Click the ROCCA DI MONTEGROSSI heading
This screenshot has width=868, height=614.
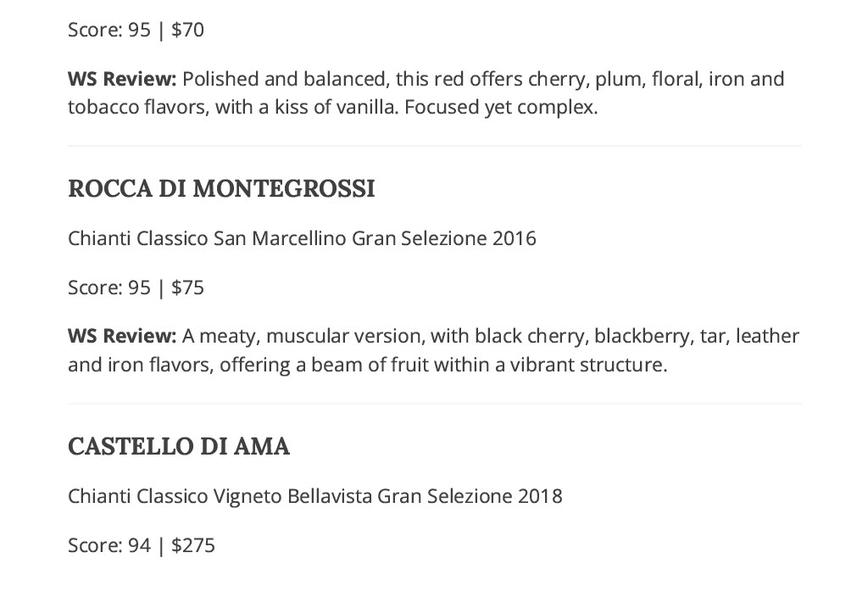pyautogui.click(x=221, y=189)
